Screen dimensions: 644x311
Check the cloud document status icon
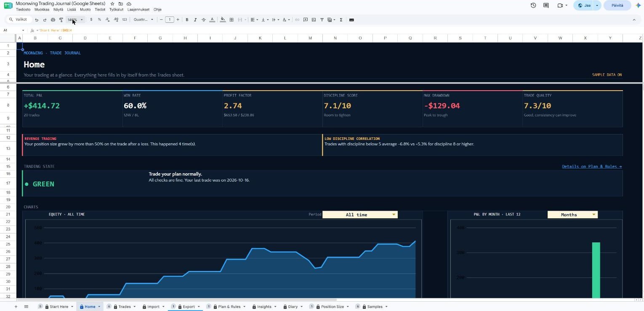coord(129,4)
